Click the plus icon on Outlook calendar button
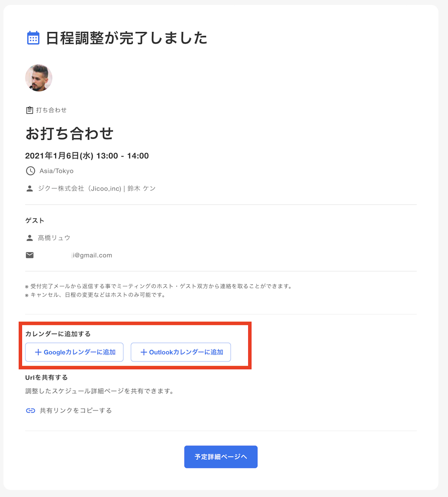 [144, 352]
